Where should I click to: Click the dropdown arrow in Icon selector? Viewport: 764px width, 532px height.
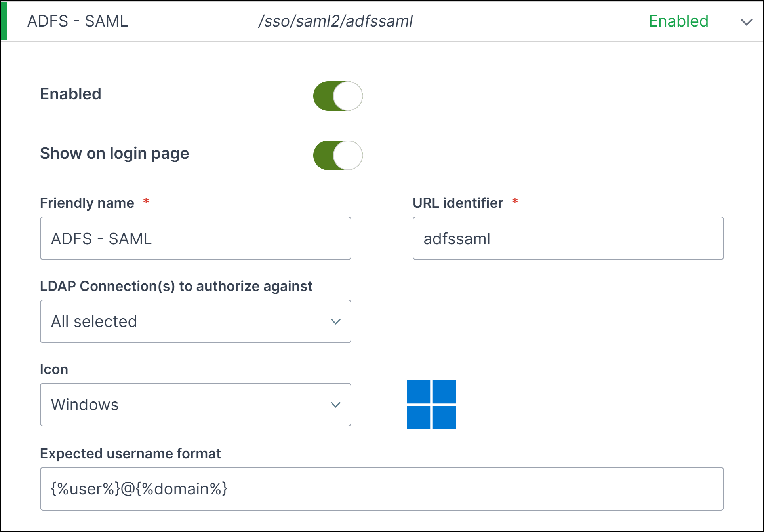click(x=335, y=405)
